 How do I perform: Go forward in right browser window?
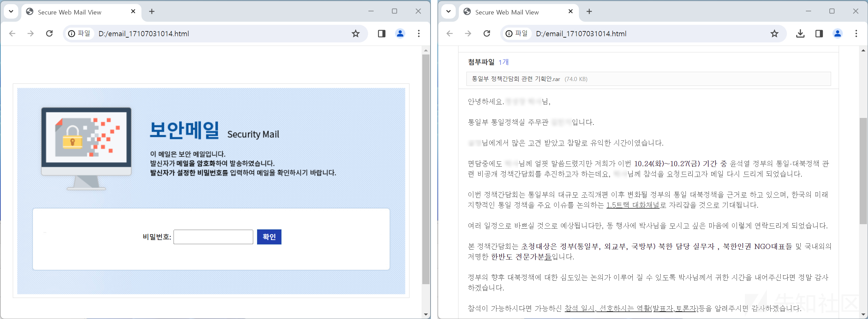pyautogui.click(x=468, y=33)
